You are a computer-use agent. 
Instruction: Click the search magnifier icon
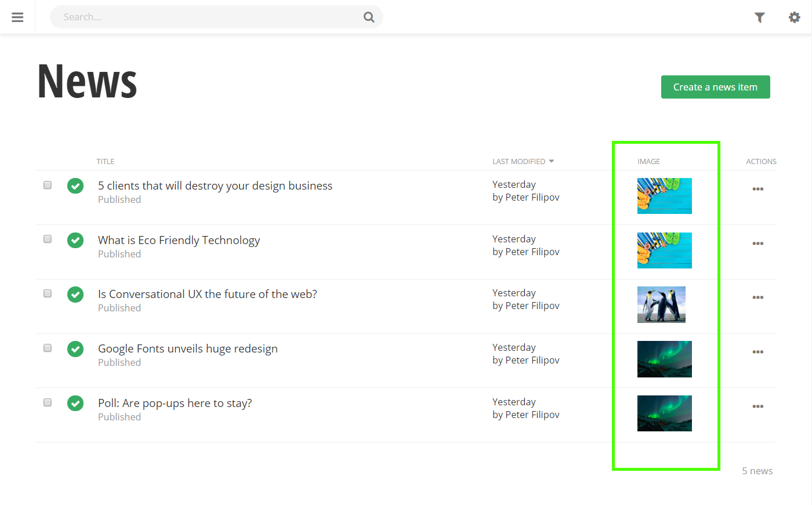point(368,17)
